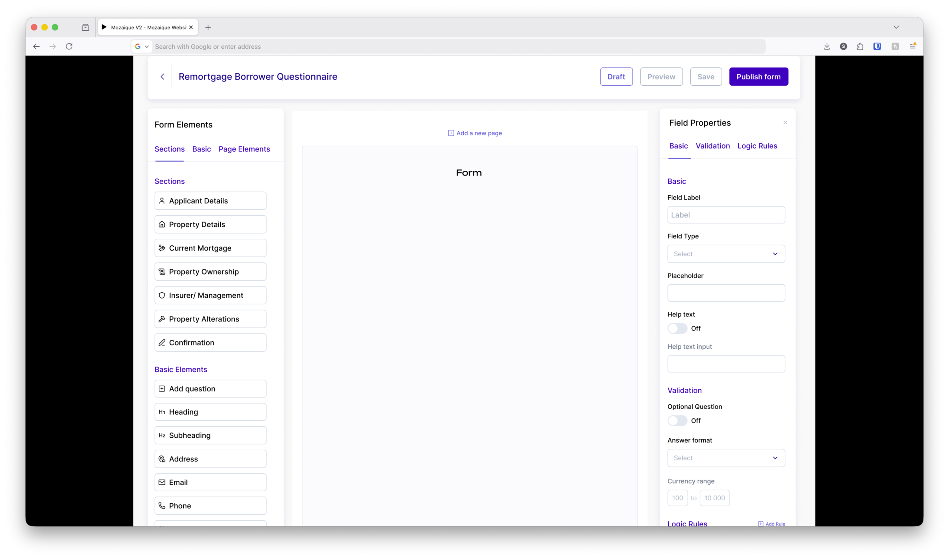This screenshot has width=949, height=560.
Task: Click the Property Details house icon
Action: coord(162,225)
